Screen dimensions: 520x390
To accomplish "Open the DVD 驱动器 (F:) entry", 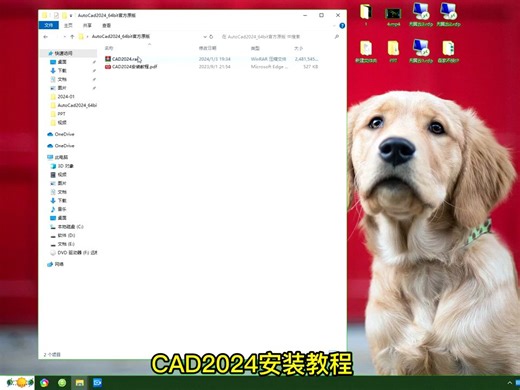I will tap(77, 253).
